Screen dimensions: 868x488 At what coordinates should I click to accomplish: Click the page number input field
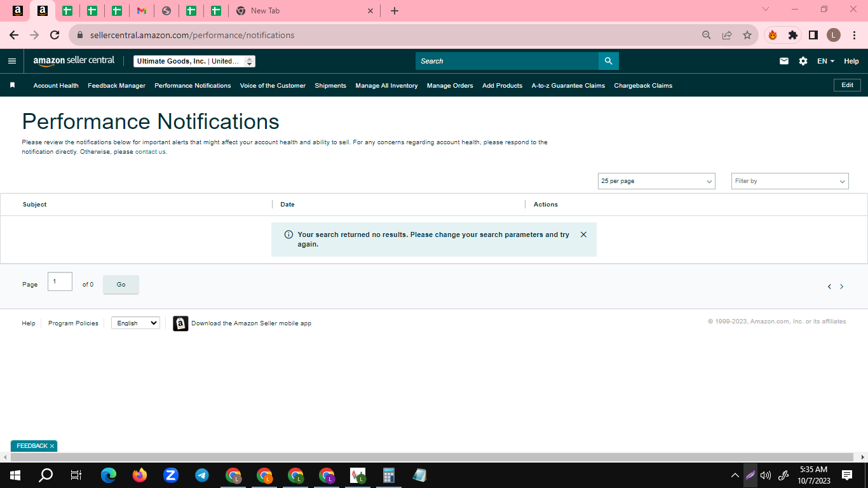tap(60, 281)
